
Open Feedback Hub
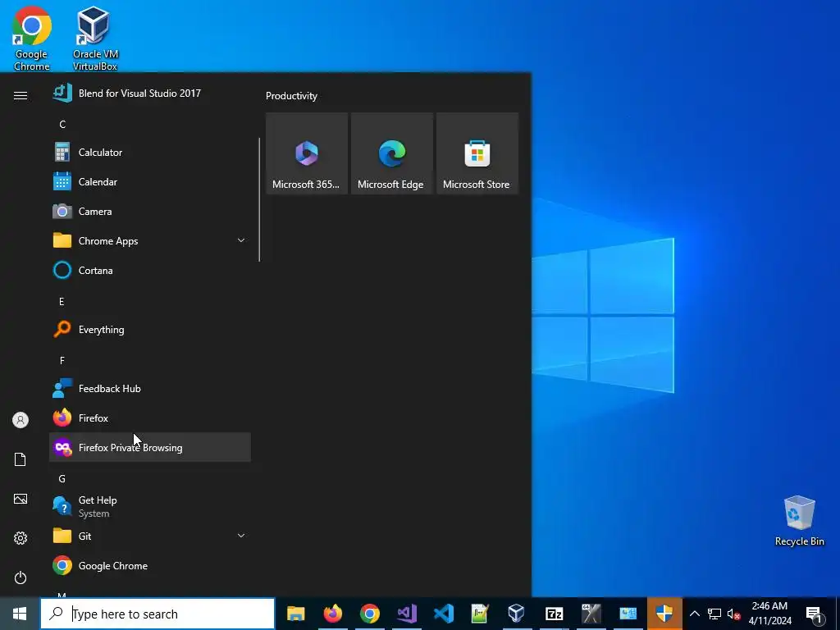coord(150,388)
